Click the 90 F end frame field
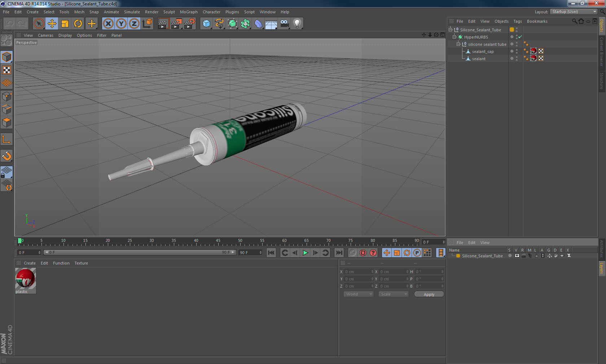 (x=250, y=253)
